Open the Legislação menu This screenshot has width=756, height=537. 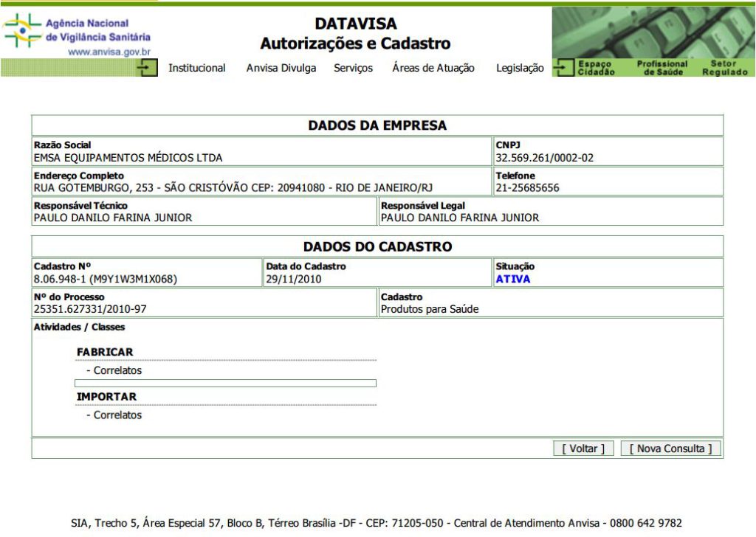tap(520, 68)
